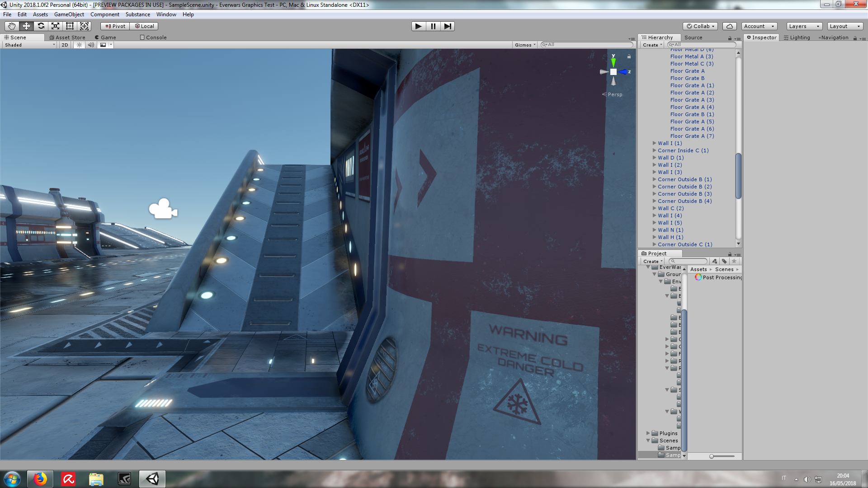The height and width of the screenshot is (488, 868).
Task: Adjust the Project icon size slider
Action: tap(712, 456)
